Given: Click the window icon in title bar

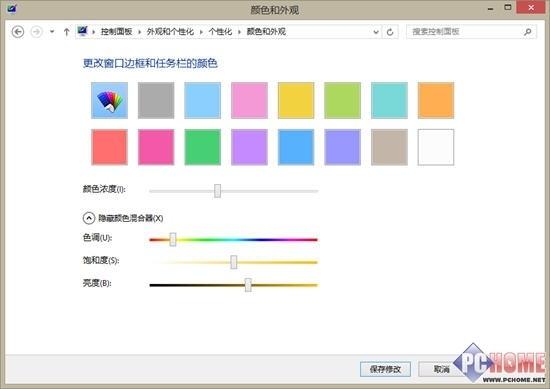Looking at the screenshot, I should coord(12,8).
